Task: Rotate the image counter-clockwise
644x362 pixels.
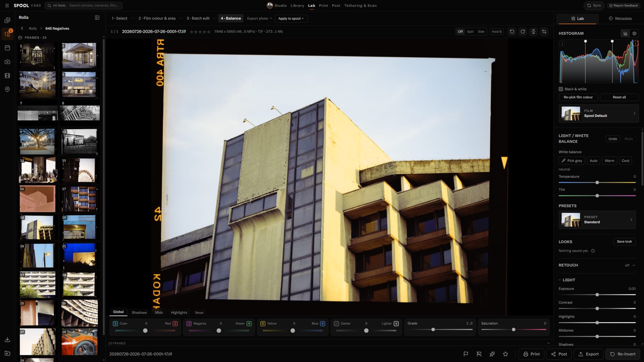Action: pyautogui.click(x=512, y=31)
